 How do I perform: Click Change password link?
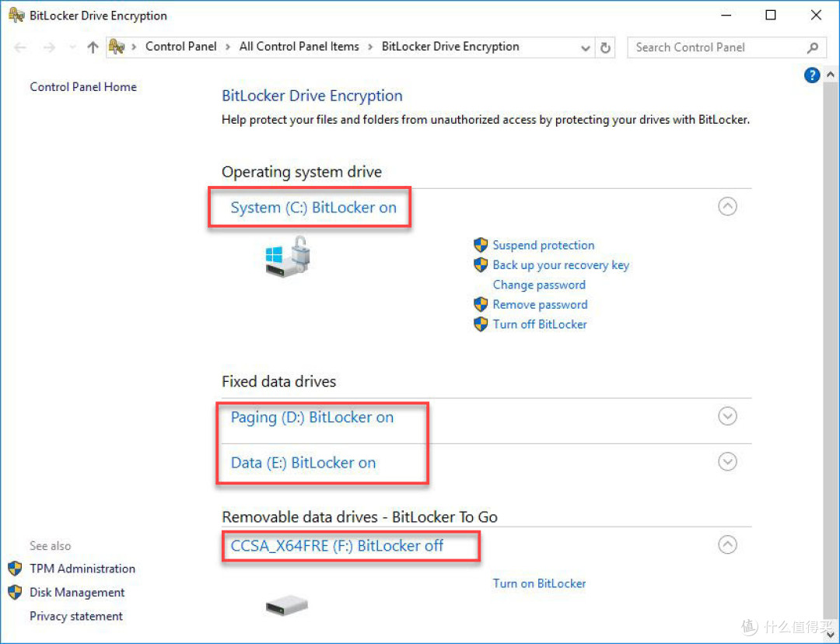click(539, 285)
